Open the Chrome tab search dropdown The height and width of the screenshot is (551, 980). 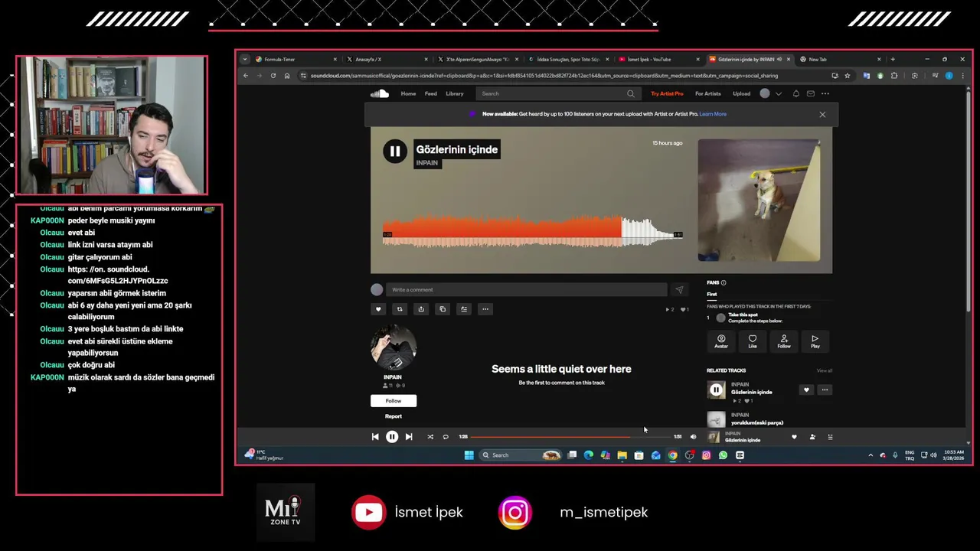click(245, 59)
